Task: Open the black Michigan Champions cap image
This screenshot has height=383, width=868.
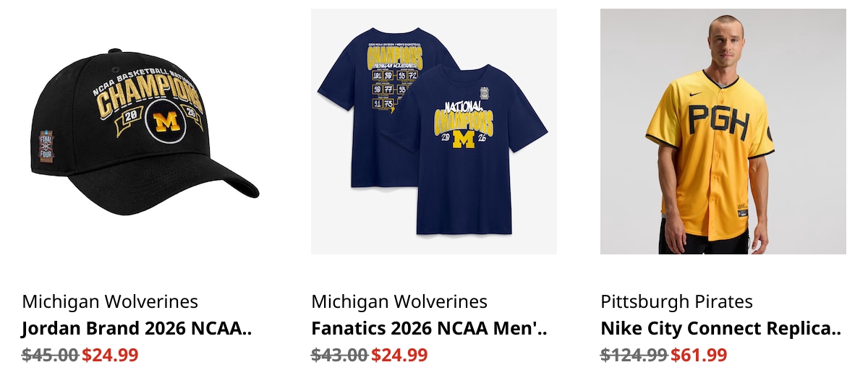Action: pyautogui.click(x=145, y=132)
